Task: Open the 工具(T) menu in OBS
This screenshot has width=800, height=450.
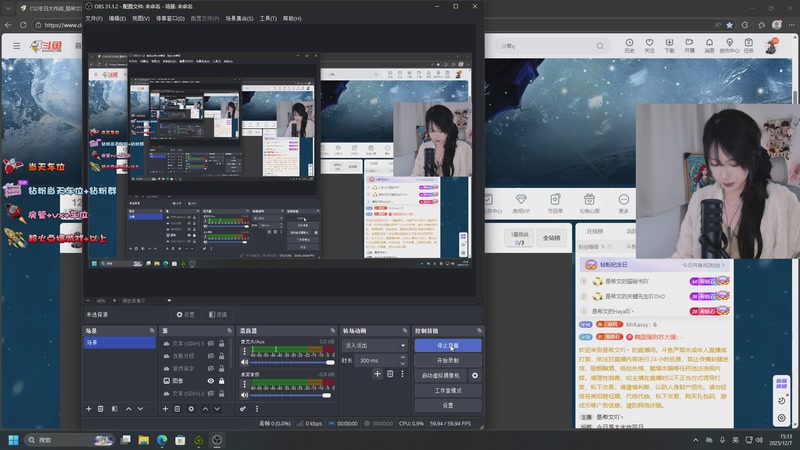Action: point(268,18)
